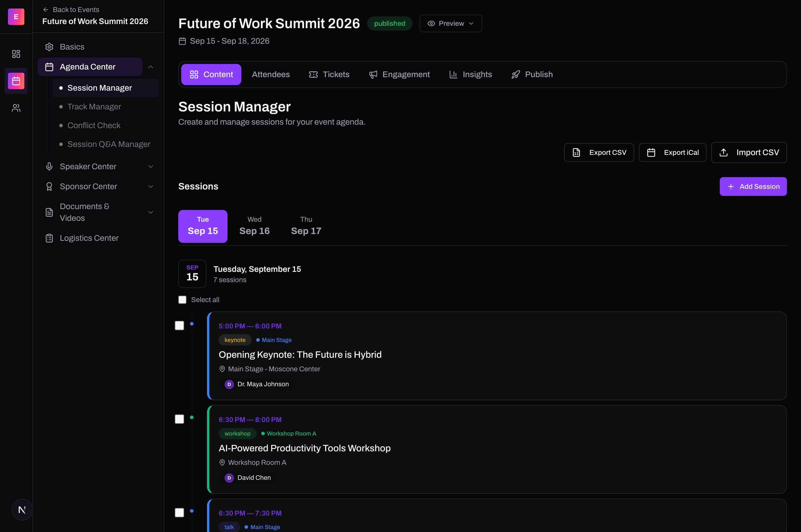Go Back to Events link
This screenshot has height=532, width=801.
(x=71, y=9)
